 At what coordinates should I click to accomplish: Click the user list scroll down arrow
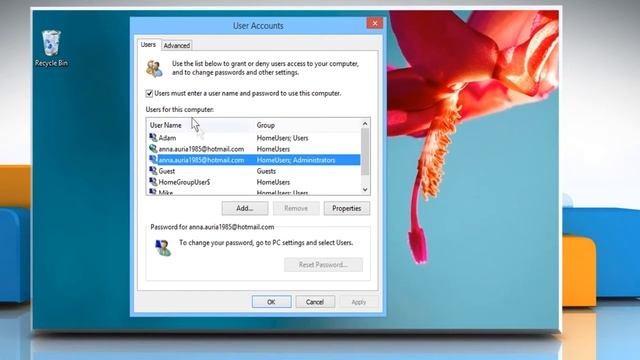pyautogui.click(x=365, y=189)
